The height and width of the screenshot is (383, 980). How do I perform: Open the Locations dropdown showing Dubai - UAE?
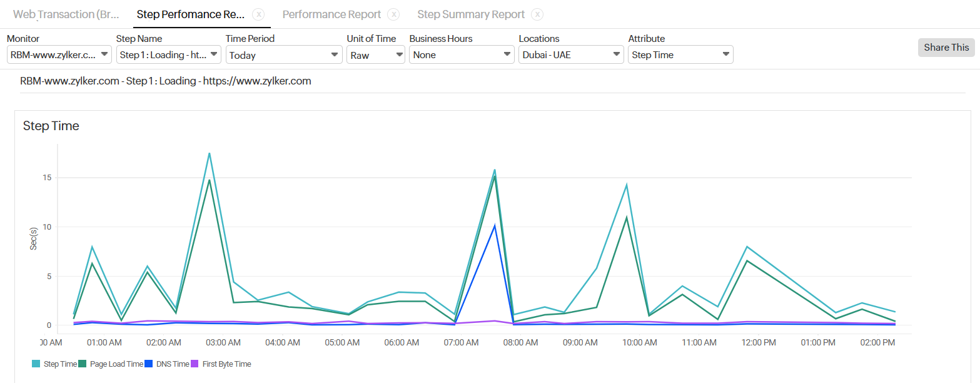click(x=616, y=54)
